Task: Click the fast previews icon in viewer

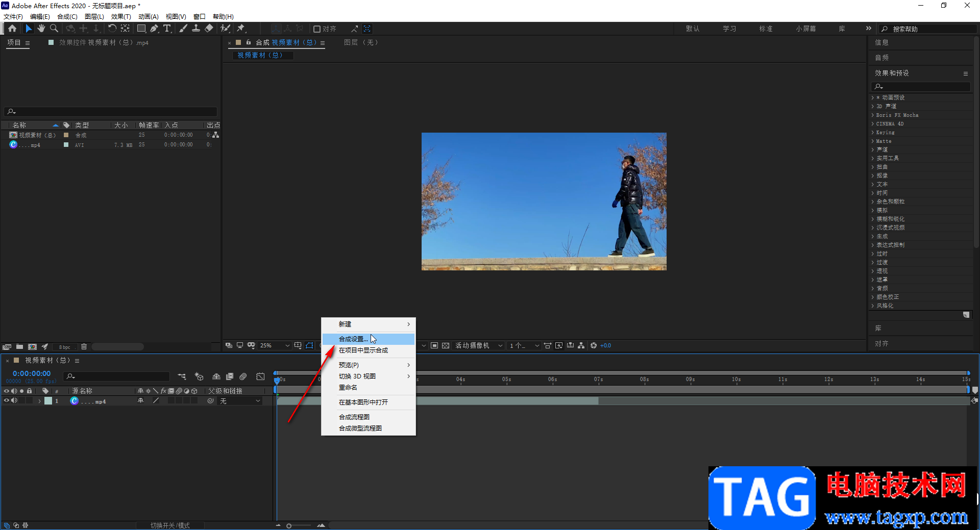Action: pyautogui.click(x=559, y=345)
